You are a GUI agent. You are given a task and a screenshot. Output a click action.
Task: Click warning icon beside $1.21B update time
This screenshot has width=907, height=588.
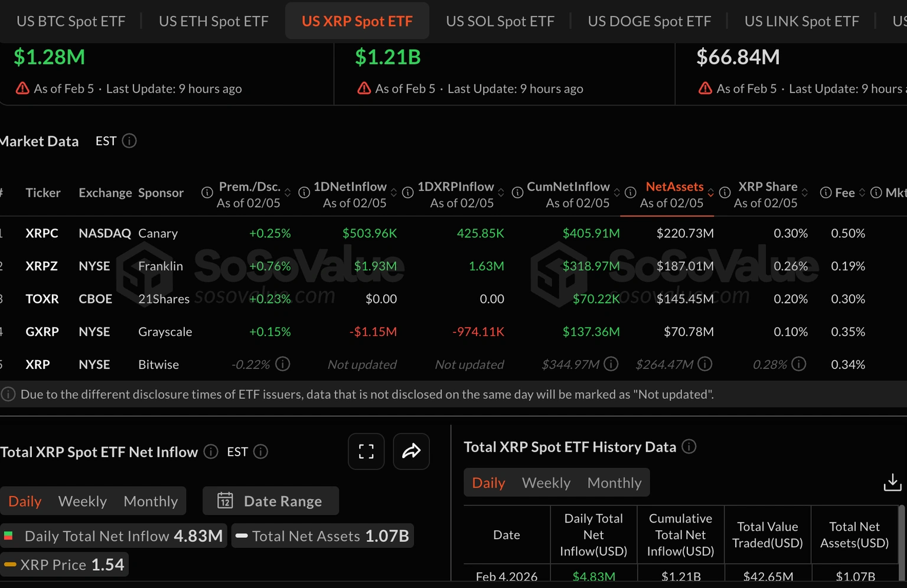(364, 89)
